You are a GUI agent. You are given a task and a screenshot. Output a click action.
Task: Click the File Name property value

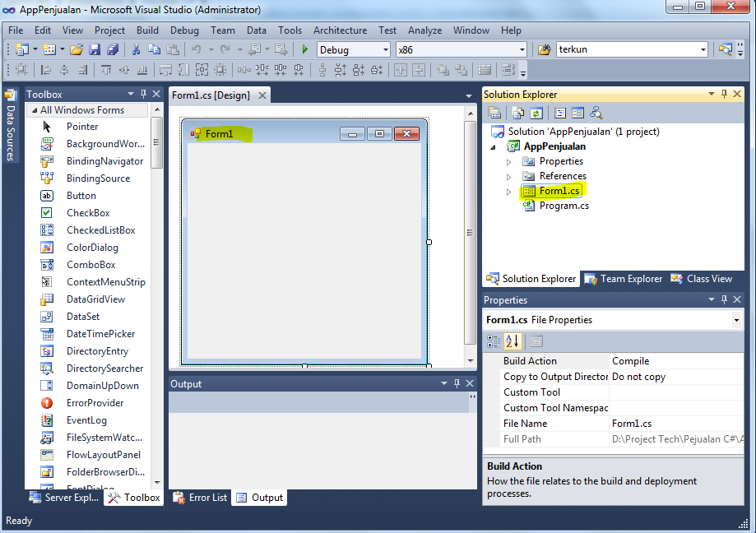[x=676, y=424]
